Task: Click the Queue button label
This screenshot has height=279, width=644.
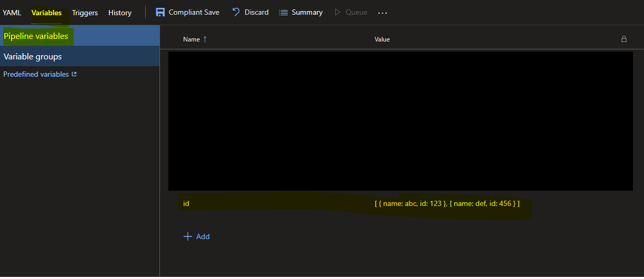Action: (356, 12)
